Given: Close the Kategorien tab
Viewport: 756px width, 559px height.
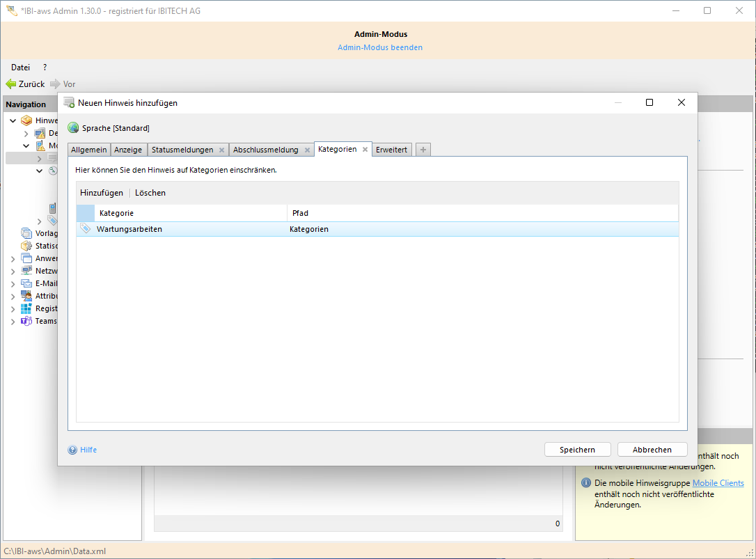Looking at the screenshot, I should click(x=365, y=150).
